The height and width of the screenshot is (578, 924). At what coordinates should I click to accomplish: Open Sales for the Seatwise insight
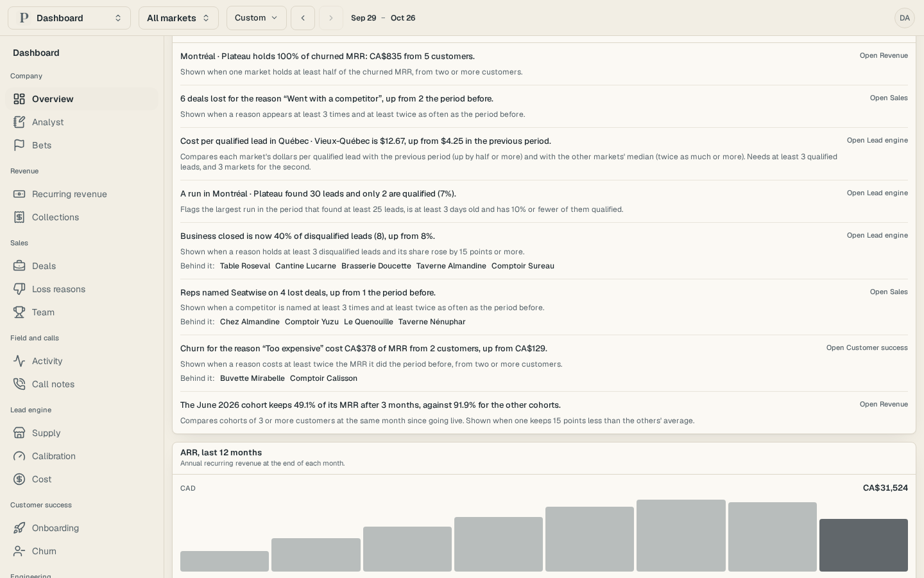[x=889, y=292]
